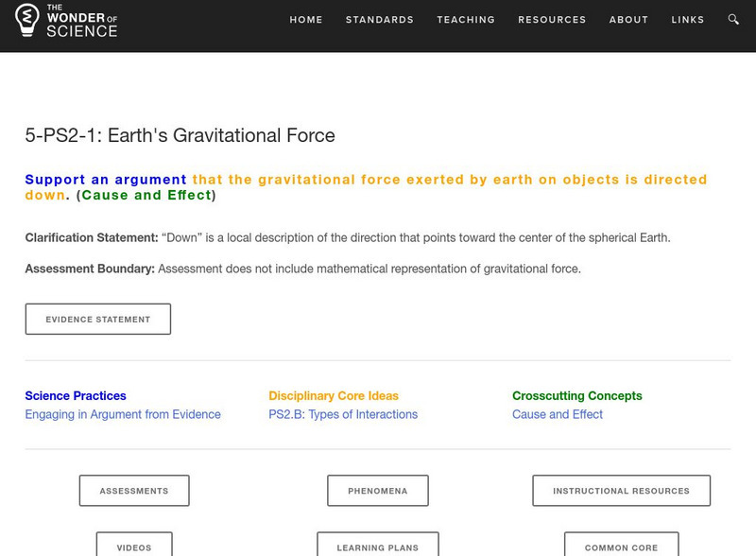The height and width of the screenshot is (556, 756).
Task: Click the VIDEOS button
Action: pos(133,547)
